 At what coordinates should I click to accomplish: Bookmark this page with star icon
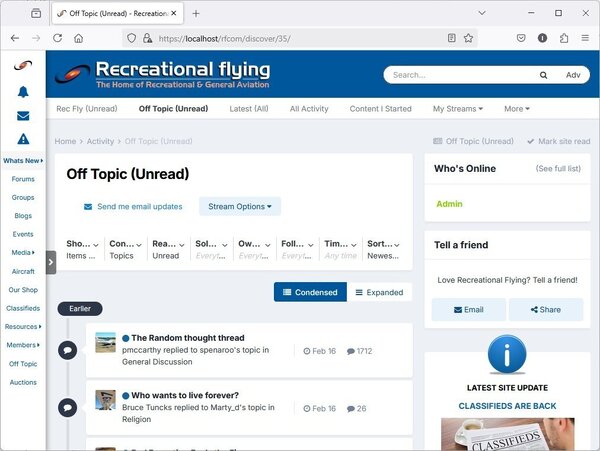pos(468,38)
